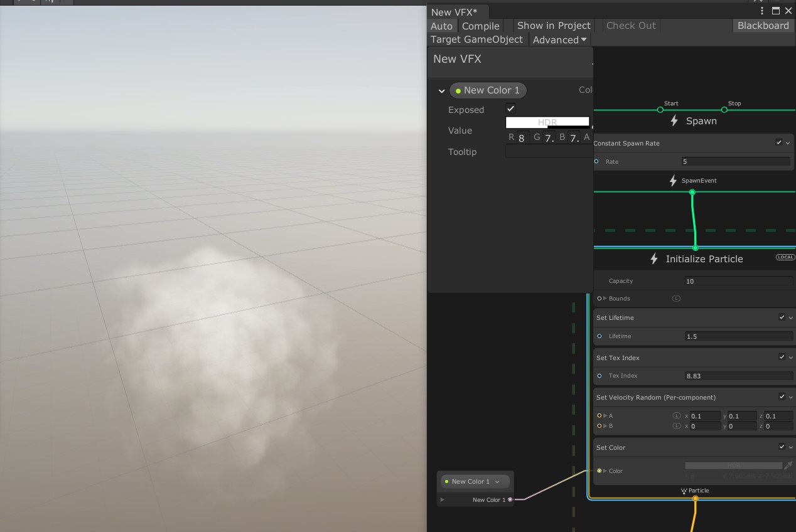The height and width of the screenshot is (532, 796).
Task: Click the B row local-space L badge
Action: (677, 426)
